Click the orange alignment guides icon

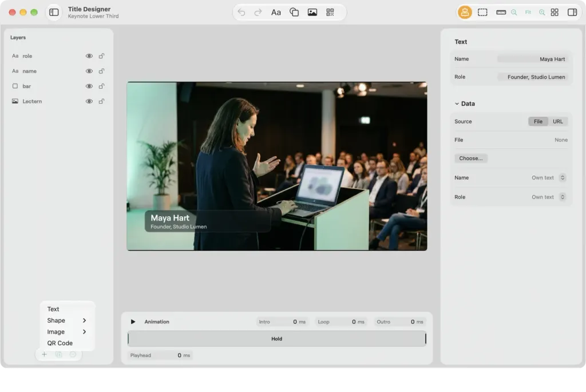click(465, 13)
